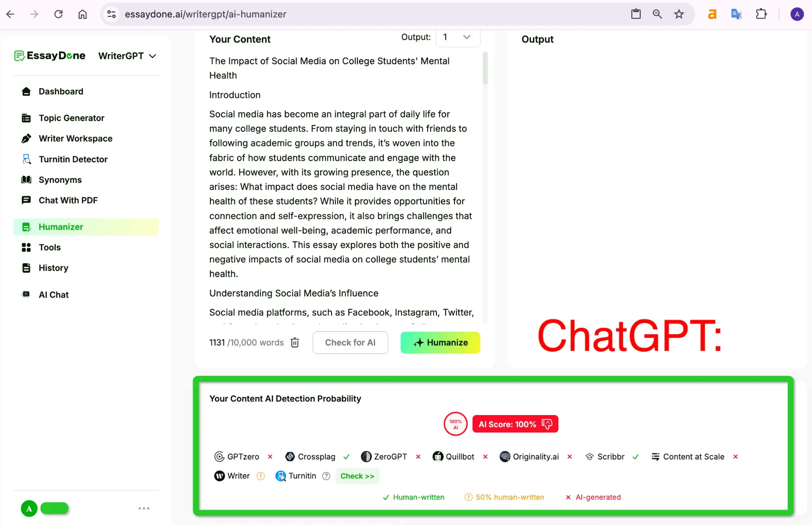This screenshot has height=525, width=812.
Task: Select Writer Workspace panel
Action: coord(75,137)
